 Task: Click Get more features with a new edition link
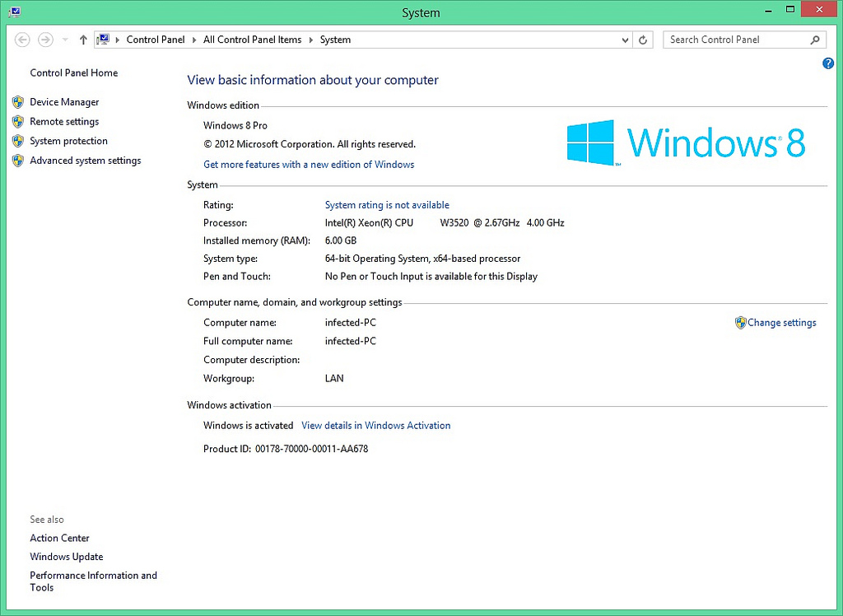pos(309,165)
